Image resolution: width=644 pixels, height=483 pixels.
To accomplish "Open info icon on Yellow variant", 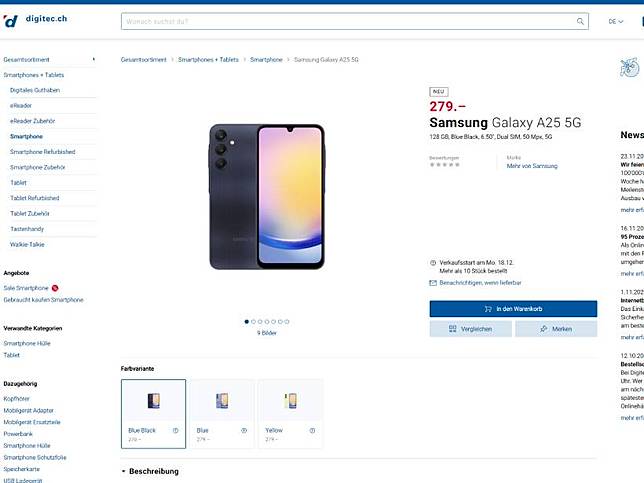I will (x=312, y=430).
